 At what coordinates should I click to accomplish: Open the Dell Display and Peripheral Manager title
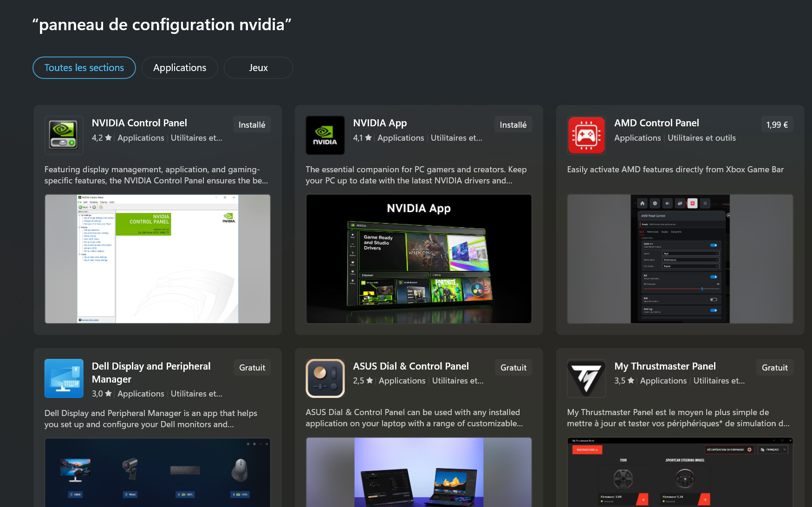(151, 373)
